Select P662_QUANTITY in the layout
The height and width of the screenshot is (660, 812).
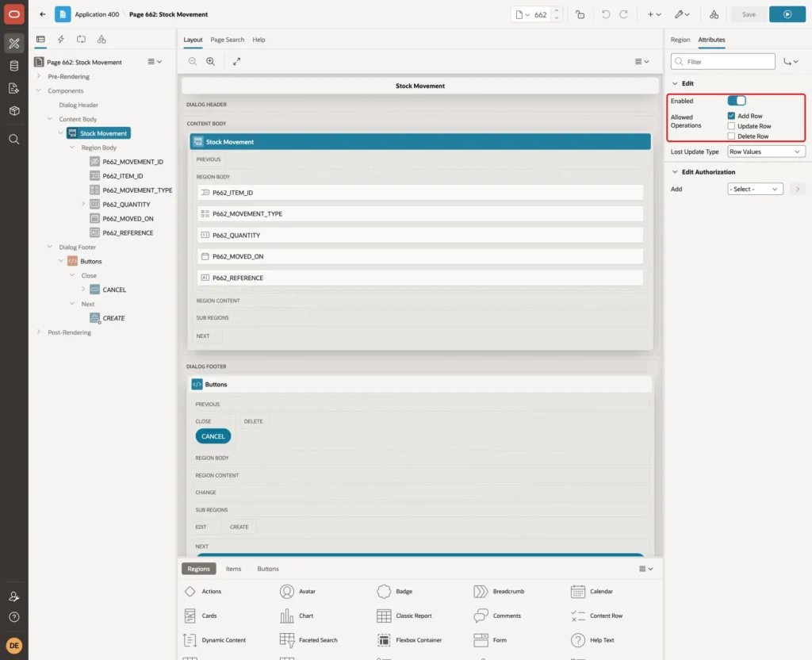click(x=420, y=235)
